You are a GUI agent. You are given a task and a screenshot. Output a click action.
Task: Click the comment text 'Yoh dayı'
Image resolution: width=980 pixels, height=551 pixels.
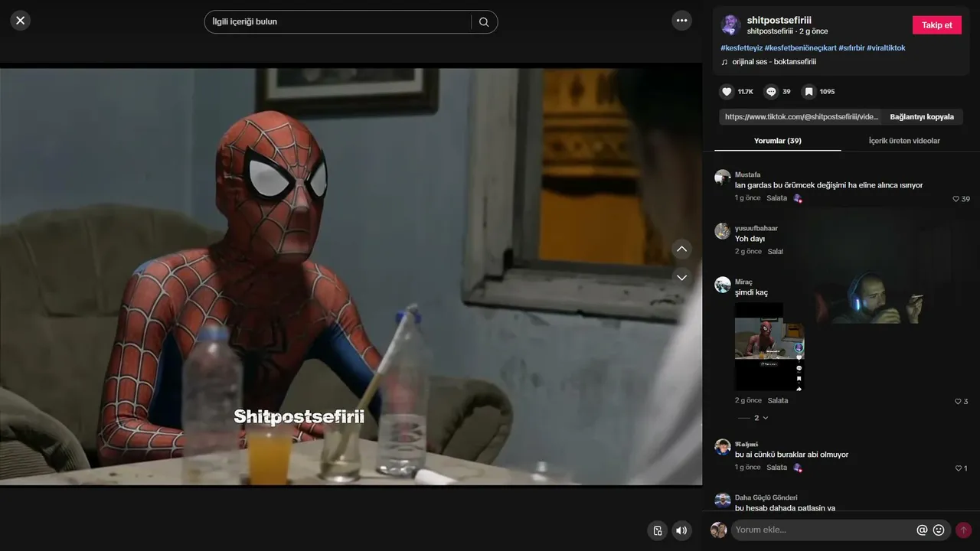[x=750, y=239]
